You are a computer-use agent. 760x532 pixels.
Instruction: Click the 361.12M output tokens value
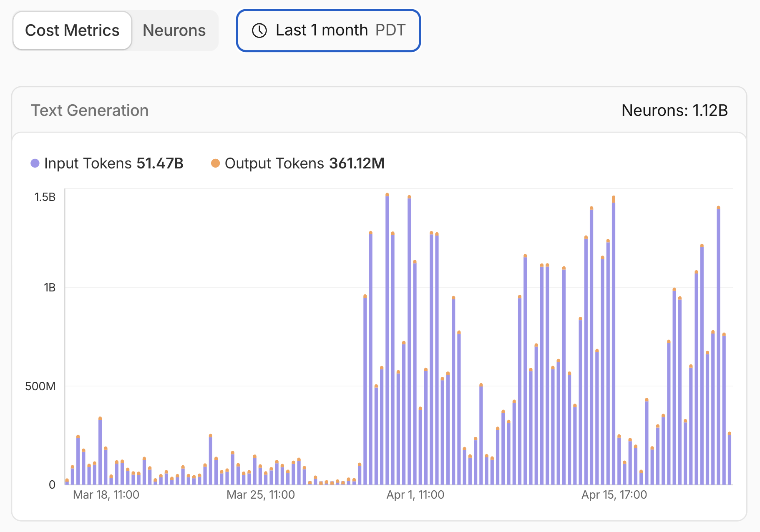coord(357,163)
